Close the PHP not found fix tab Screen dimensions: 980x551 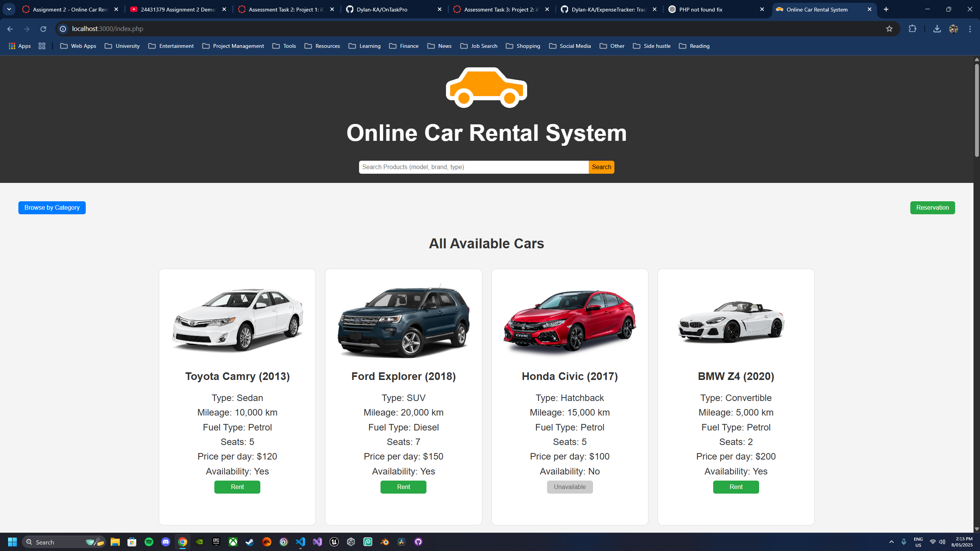[762, 9]
